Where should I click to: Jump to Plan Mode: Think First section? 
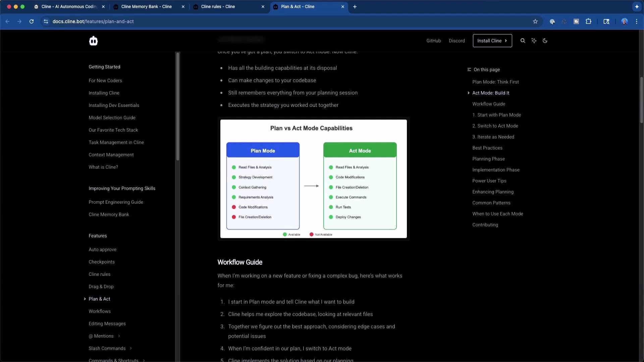click(495, 82)
